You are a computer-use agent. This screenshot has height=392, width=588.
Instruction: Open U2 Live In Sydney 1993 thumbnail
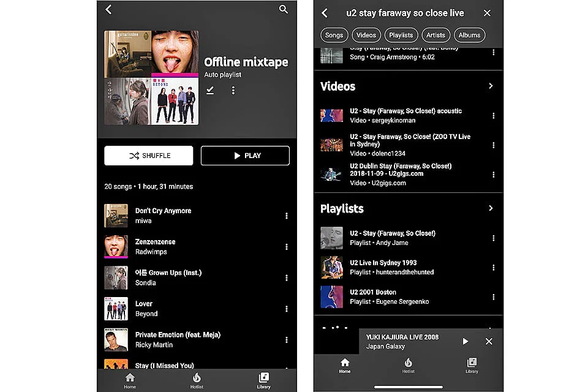(x=331, y=268)
